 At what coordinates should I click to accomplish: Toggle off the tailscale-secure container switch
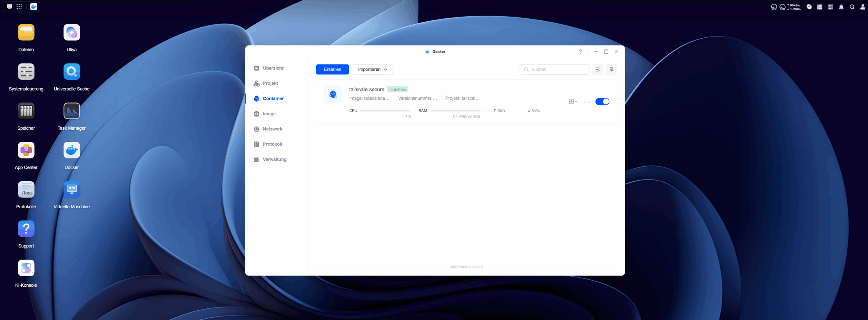602,102
